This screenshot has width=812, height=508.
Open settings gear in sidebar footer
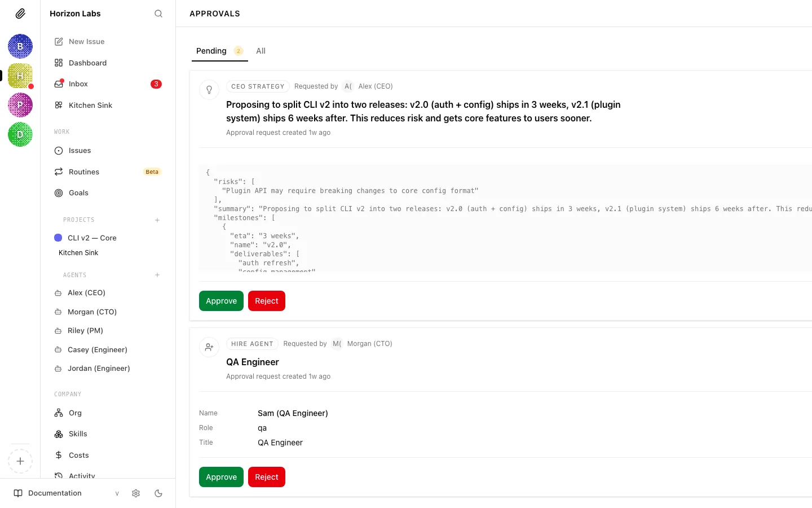[136, 493]
